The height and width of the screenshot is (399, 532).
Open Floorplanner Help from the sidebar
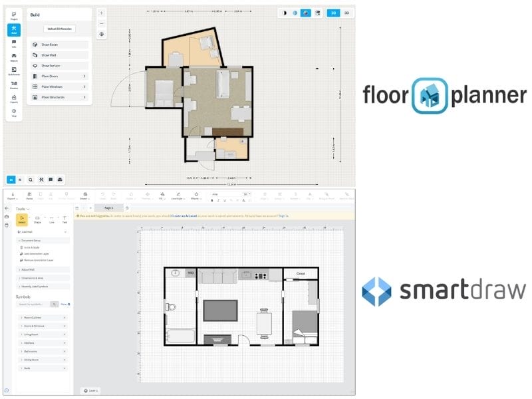tap(13, 111)
